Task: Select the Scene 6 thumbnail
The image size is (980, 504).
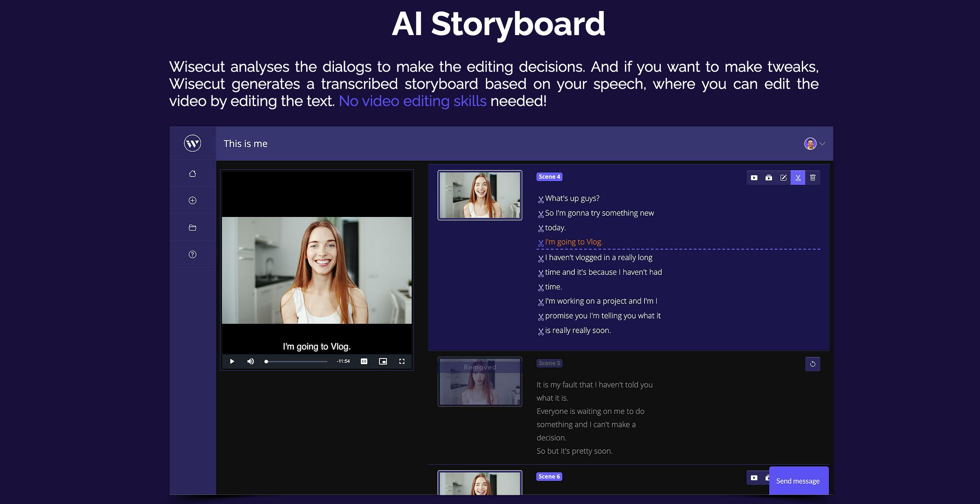Action: (x=480, y=483)
